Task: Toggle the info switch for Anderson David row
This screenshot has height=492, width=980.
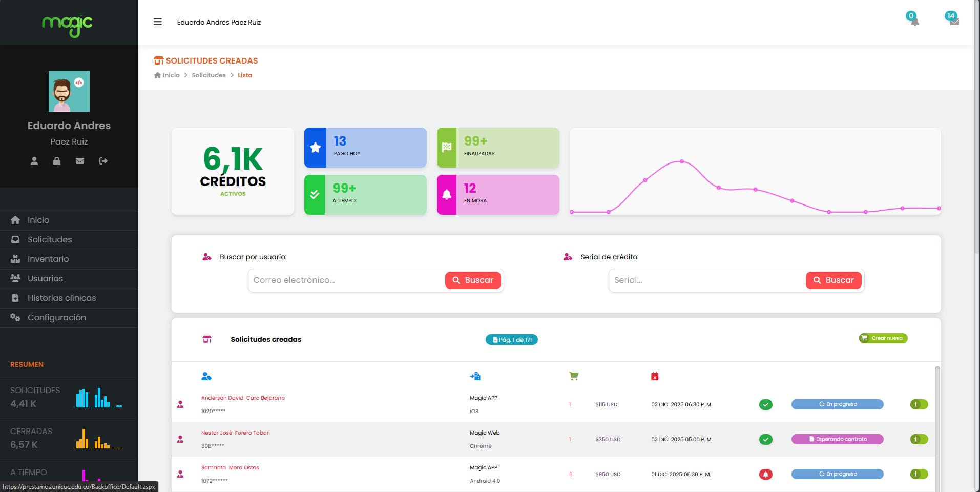Action: 919,404
